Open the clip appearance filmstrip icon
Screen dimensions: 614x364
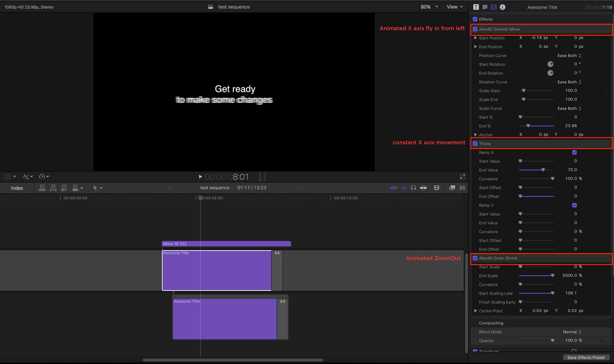pyautogui.click(x=437, y=188)
